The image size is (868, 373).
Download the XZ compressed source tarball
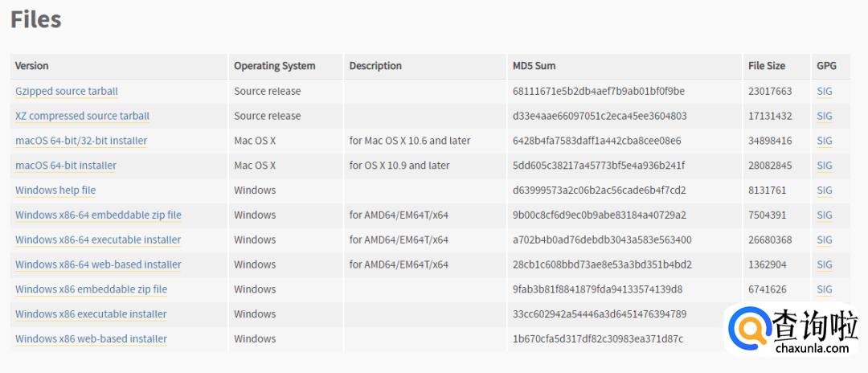[82, 116]
